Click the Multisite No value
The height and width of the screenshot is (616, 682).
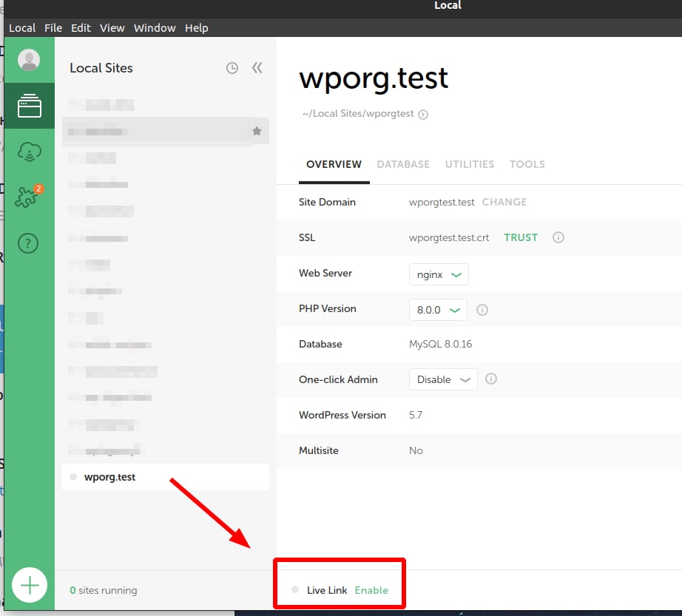click(x=416, y=450)
